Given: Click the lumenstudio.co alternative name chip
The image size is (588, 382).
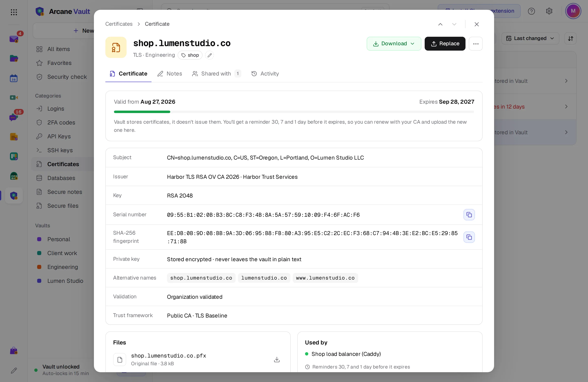Looking at the screenshot, I should (x=264, y=278).
